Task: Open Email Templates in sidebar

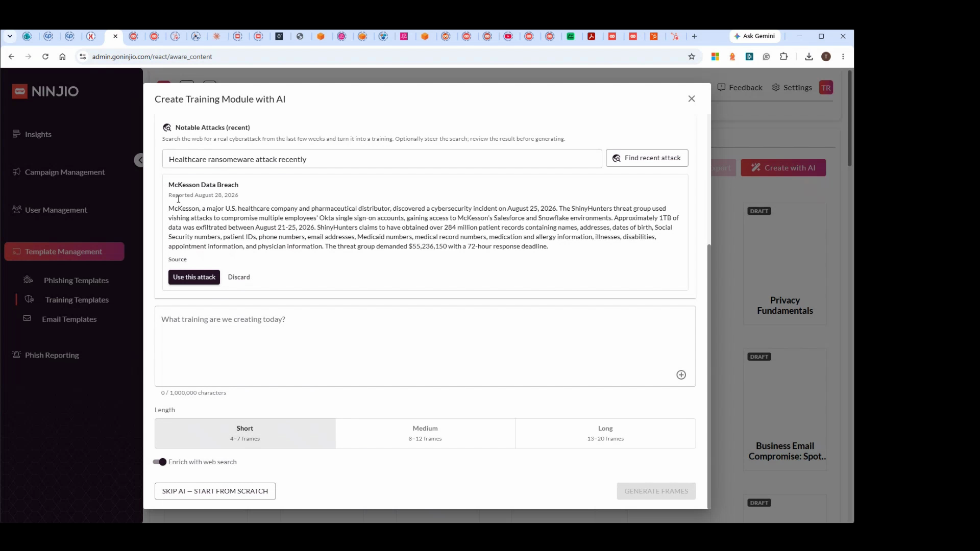Action: click(69, 319)
